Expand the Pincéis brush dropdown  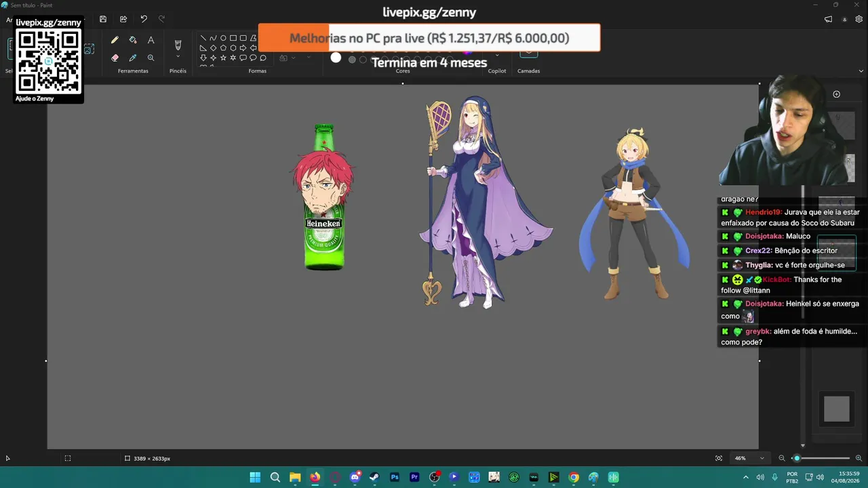coord(178,57)
